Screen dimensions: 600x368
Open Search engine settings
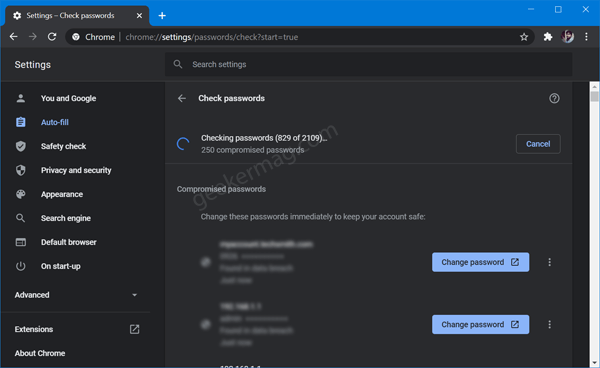click(x=66, y=218)
